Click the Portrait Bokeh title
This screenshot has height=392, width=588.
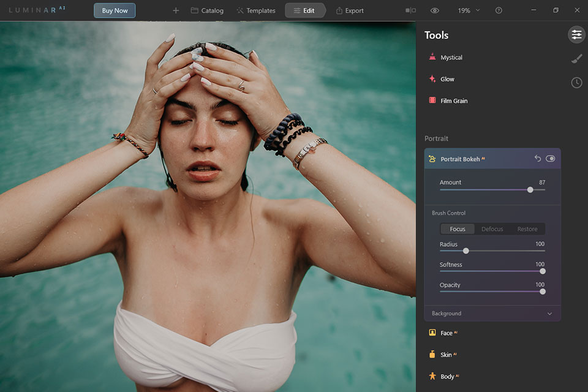460,159
